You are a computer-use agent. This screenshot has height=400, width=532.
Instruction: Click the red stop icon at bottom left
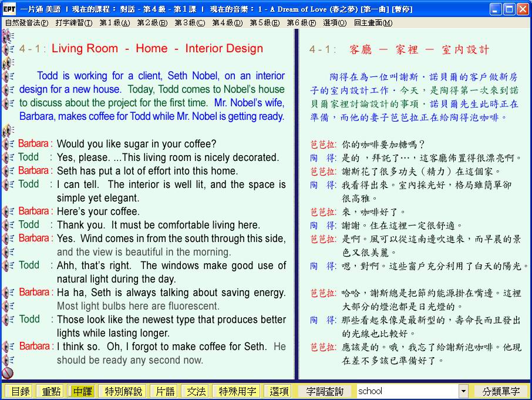[x=8, y=373]
